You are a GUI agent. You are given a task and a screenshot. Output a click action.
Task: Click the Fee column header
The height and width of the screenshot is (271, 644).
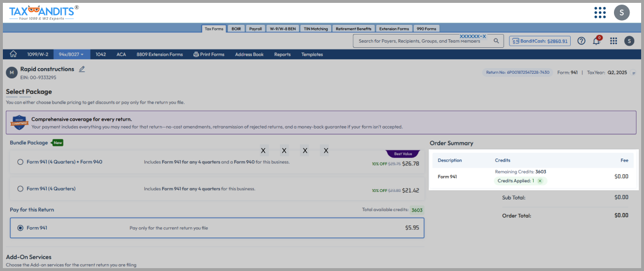624,160
